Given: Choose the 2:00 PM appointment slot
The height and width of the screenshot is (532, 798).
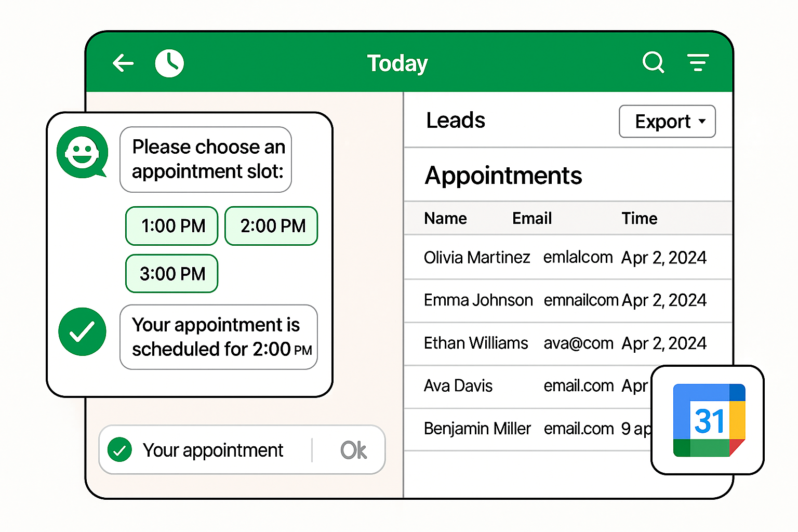Looking at the screenshot, I should pyautogui.click(x=271, y=226).
